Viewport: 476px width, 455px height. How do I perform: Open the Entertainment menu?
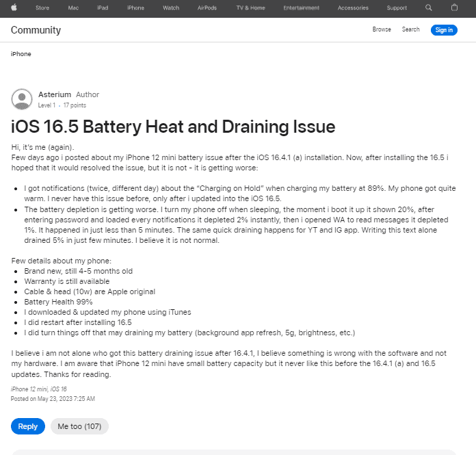(301, 8)
